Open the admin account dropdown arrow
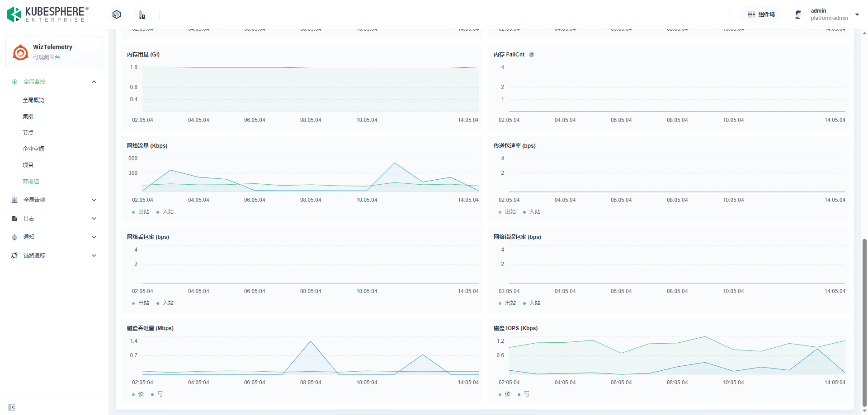 coord(857,14)
